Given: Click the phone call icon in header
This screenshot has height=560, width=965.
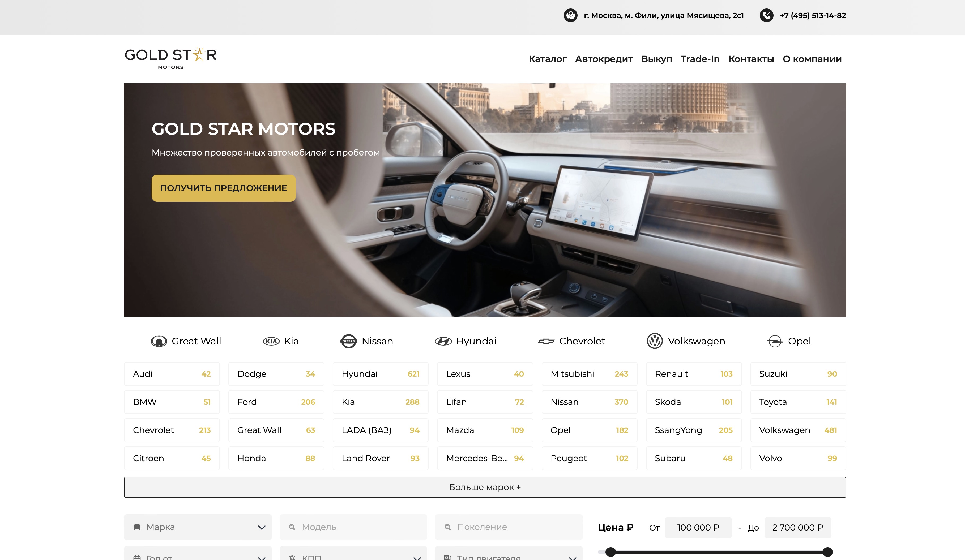Looking at the screenshot, I should [766, 15].
